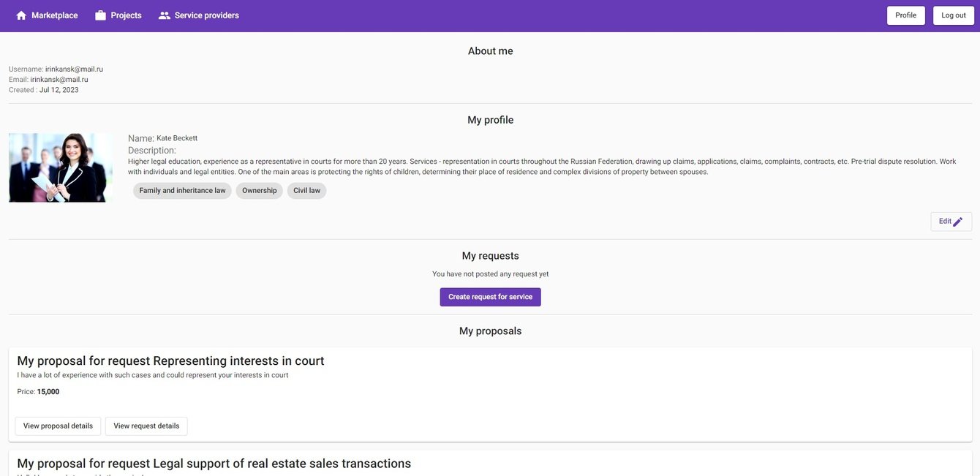Select the Ownership tag chip
Screen dimensions: 980x476
(x=259, y=191)
